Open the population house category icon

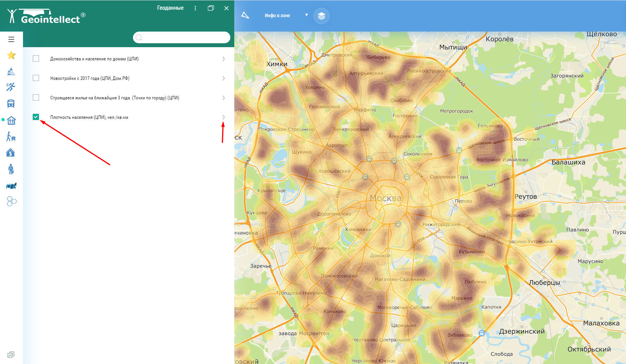tap(11, 120)
